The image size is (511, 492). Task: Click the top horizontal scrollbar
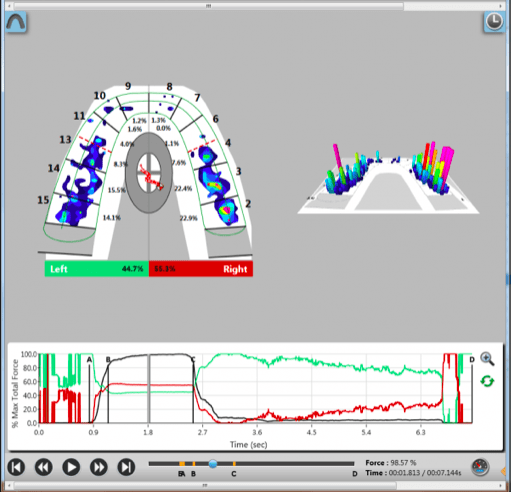tap(209, 6)
